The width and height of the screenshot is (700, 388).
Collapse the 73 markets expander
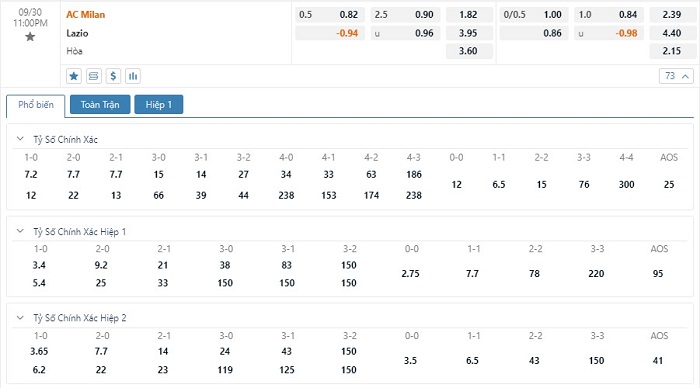coord(676,76)
